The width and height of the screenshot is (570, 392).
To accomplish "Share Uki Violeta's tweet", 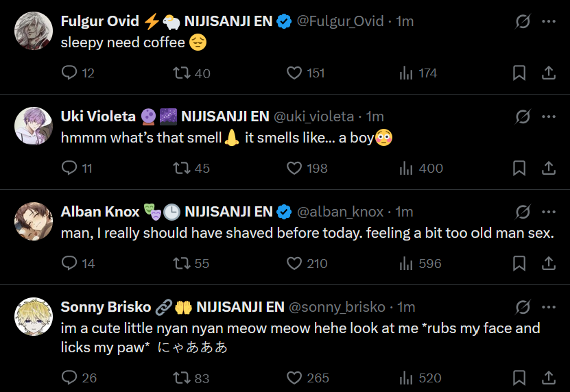I will pyautogui.click(x=549, y=168).
